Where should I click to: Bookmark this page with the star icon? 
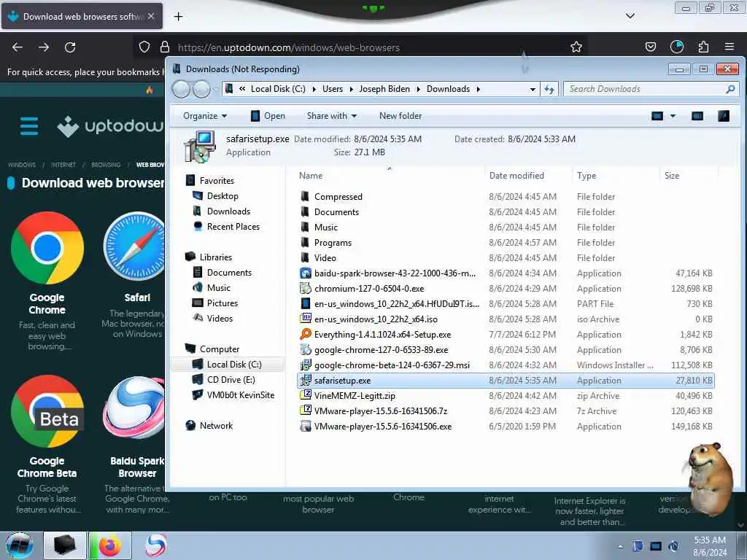click(x=576, y=47)
